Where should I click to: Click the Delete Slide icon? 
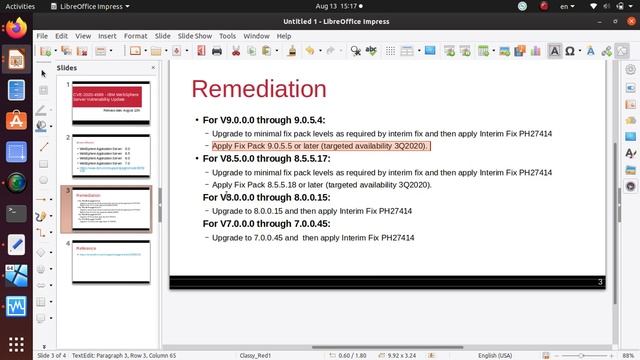tap(82, 51)
